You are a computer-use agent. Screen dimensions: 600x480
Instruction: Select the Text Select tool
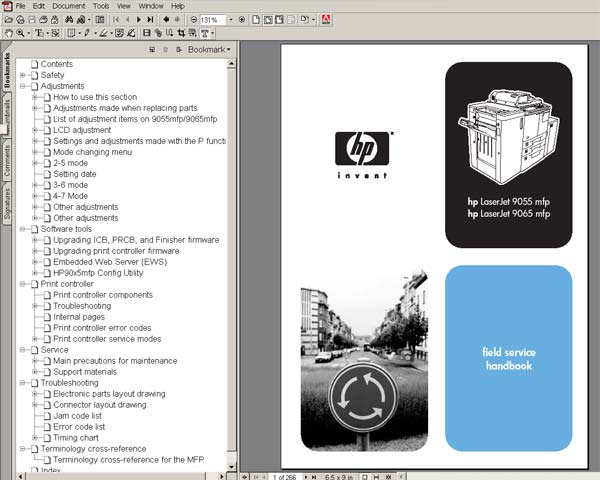39,33
